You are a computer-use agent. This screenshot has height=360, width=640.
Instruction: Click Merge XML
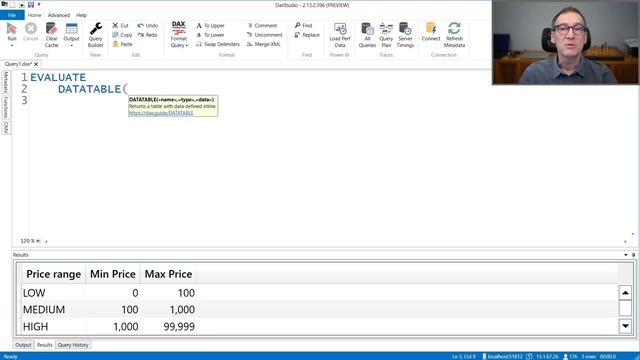click(x=264, y=44)
